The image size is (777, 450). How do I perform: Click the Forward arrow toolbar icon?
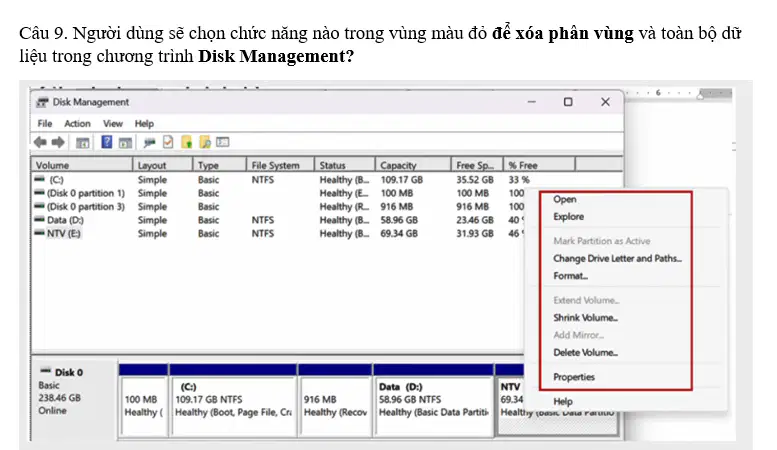58,143
